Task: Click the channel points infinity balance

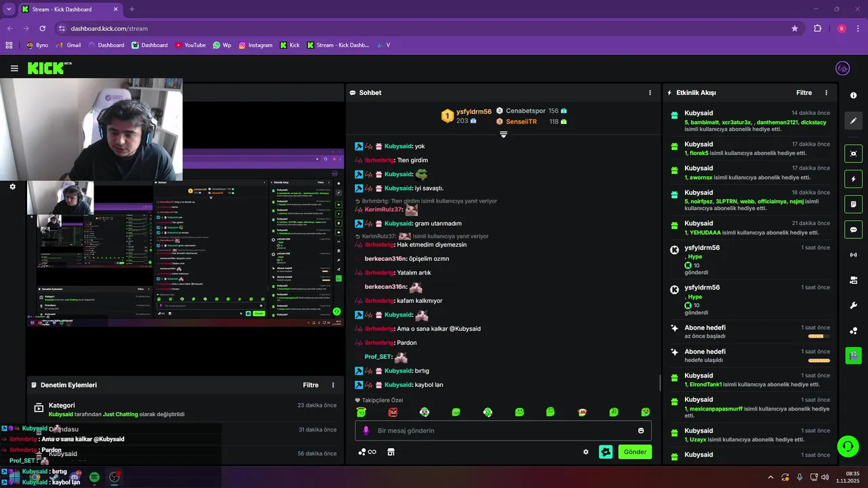Action: tap(367, 452)
